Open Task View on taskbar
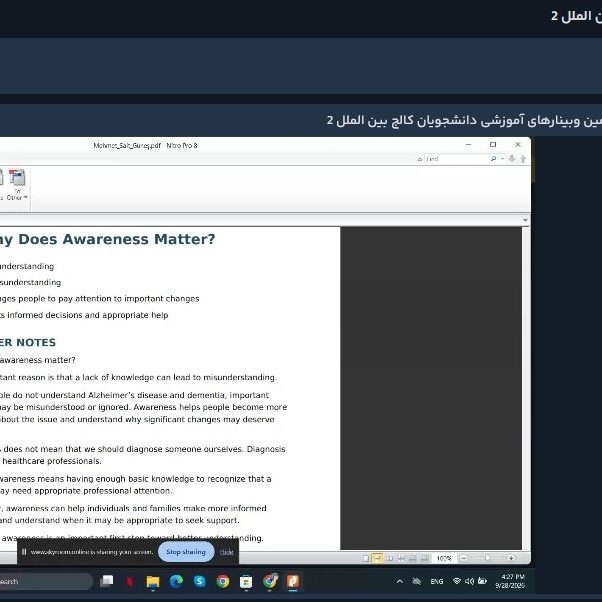Viewport: 602px width, 602px height. [x=106, y=581]
